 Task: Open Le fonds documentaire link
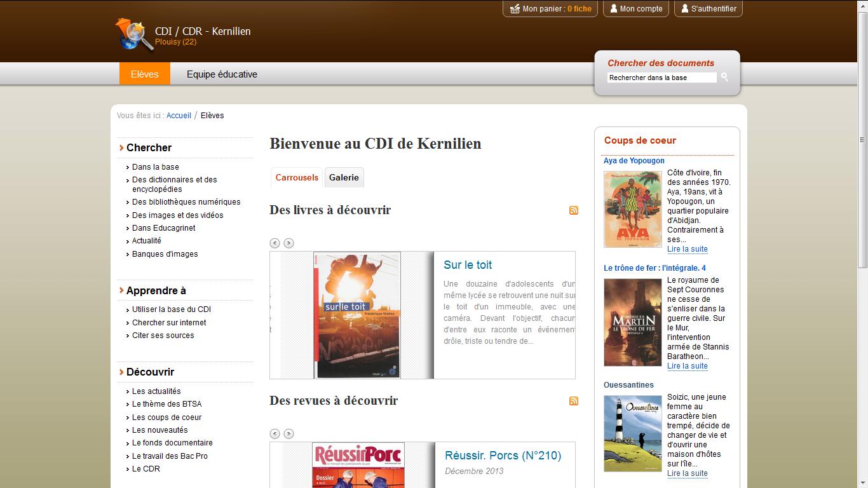click(x=172, y=443)
